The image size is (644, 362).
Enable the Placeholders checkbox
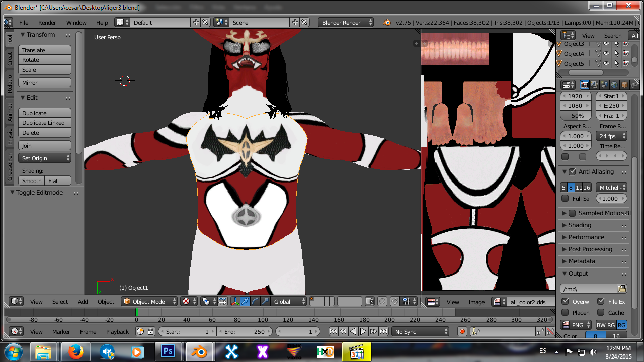coord(565,312)
